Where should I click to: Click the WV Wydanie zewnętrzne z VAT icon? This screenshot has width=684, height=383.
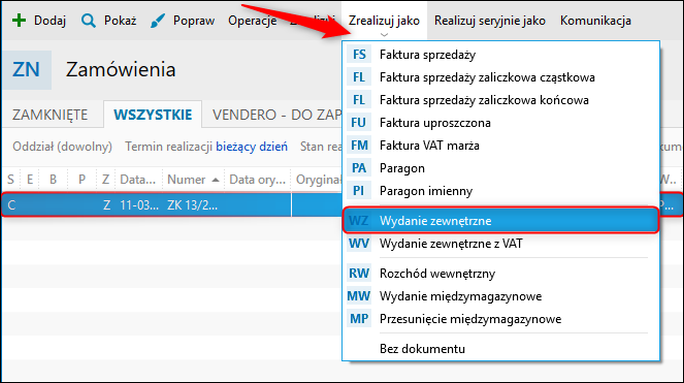pyautogui.click(x=359, y=243)
